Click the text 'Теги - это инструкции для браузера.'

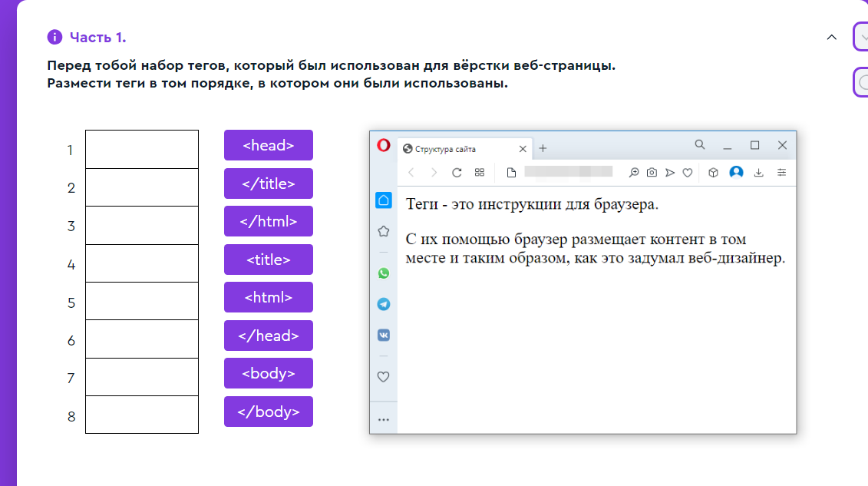(x=532, y=204)
